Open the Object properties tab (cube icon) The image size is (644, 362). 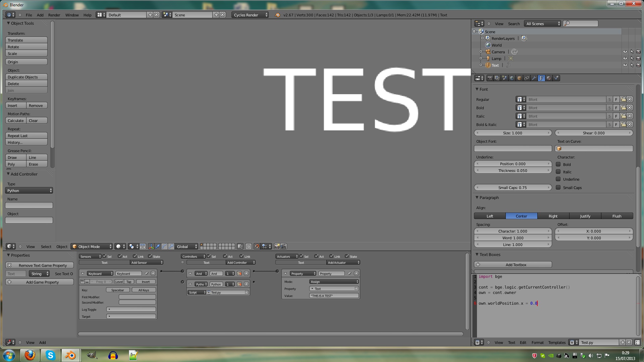point(519,78)
